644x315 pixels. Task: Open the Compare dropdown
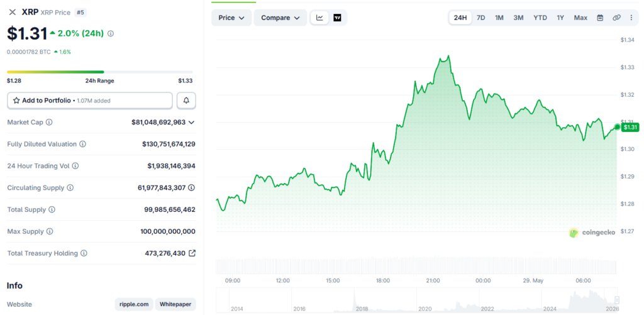[280, 18]
